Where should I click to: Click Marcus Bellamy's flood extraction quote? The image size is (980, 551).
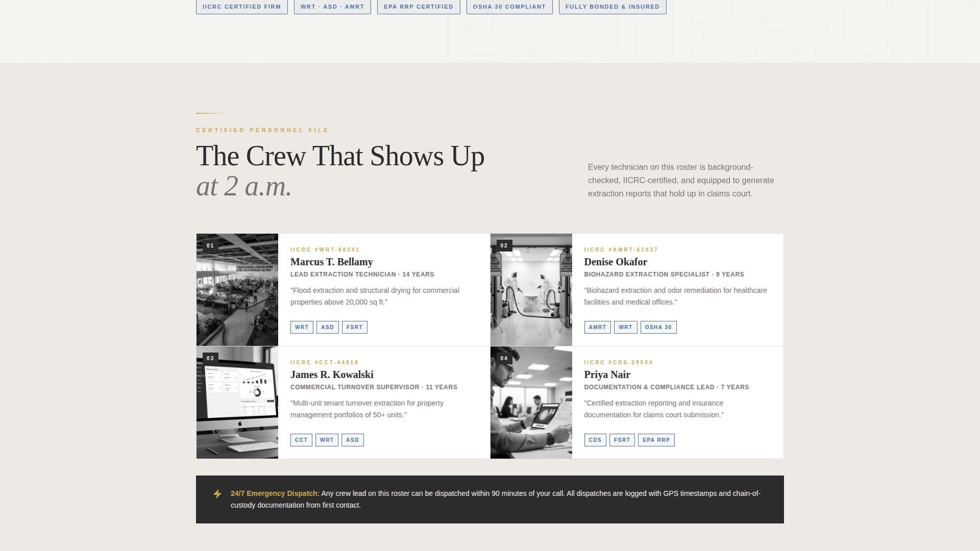pyautogui.click(x=375, y=296)
